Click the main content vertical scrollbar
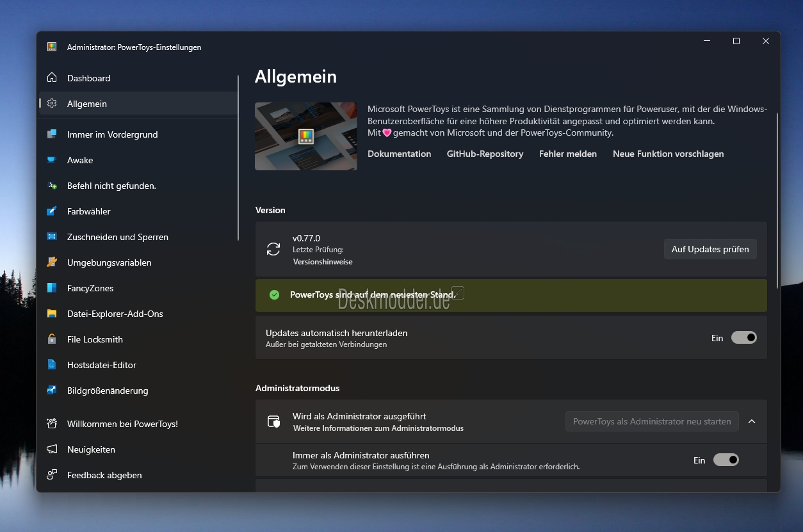 (778, 200)
